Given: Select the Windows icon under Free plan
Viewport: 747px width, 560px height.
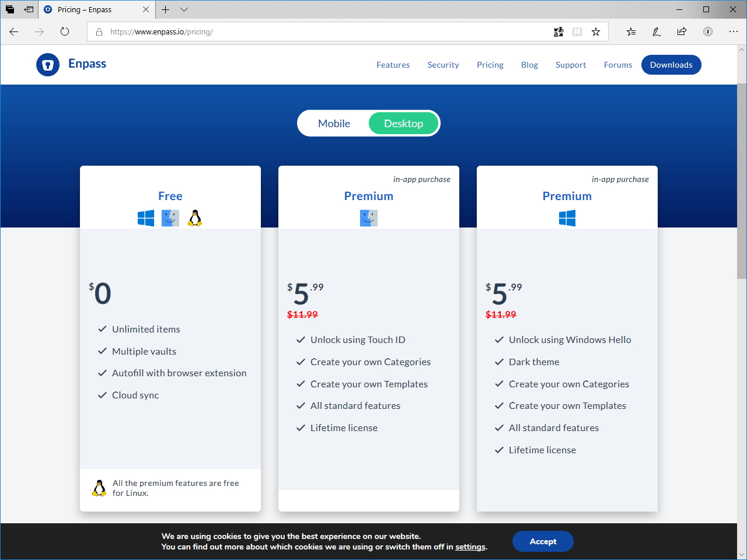Looking at the screenshot, I should pyautogui.click(x=145, y=218).
